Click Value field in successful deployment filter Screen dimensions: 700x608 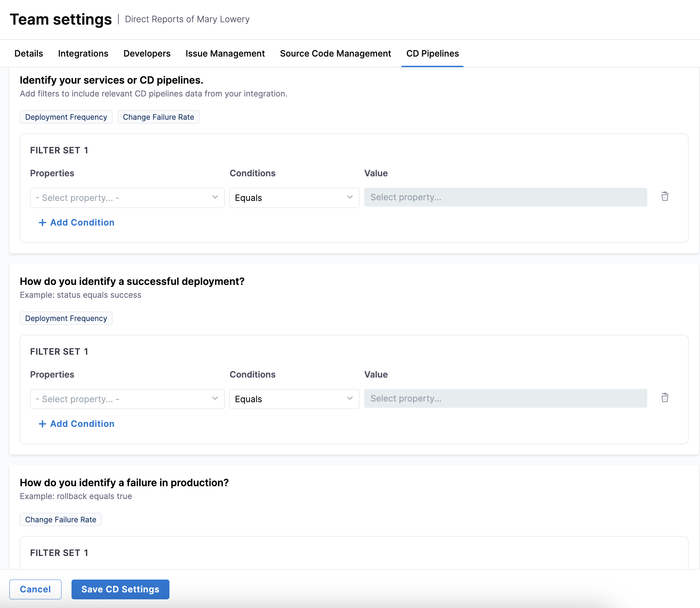tap(505, 398)
